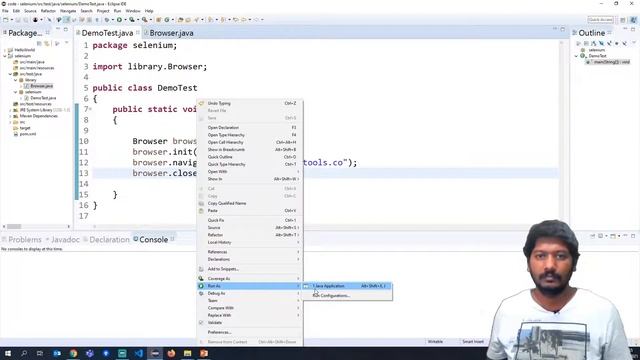Collapse the src/test/java folder node

pos(10,74)
